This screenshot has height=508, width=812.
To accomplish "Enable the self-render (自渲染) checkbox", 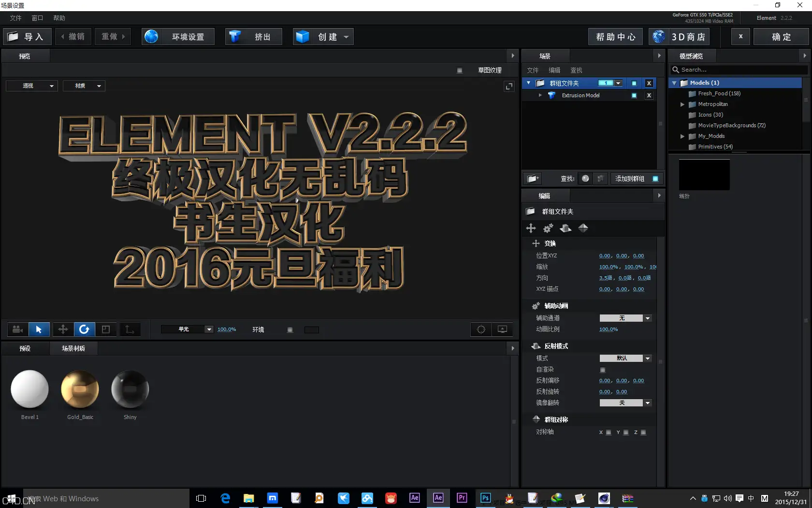I will [603, 370].
